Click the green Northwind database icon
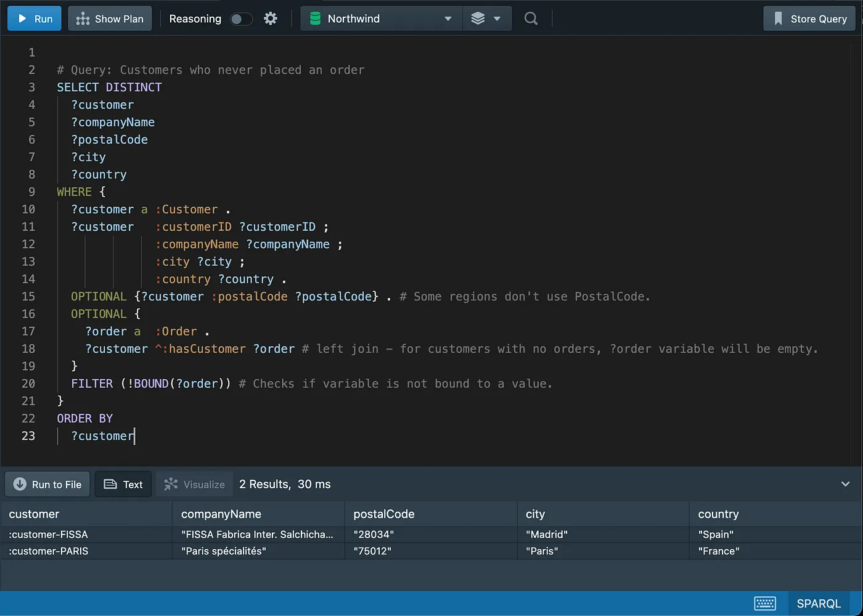Image resolution: width=863 pixels, height=616 pixels. [315, 18]
